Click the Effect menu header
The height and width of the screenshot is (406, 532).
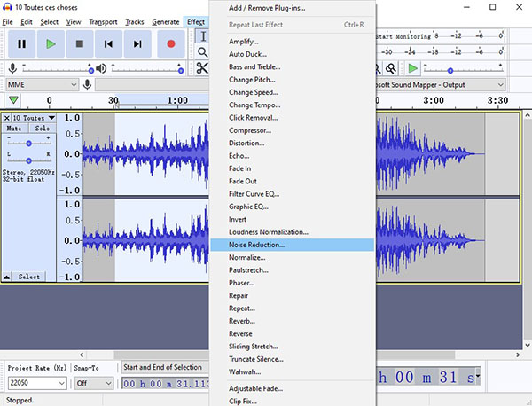point(196,22)
